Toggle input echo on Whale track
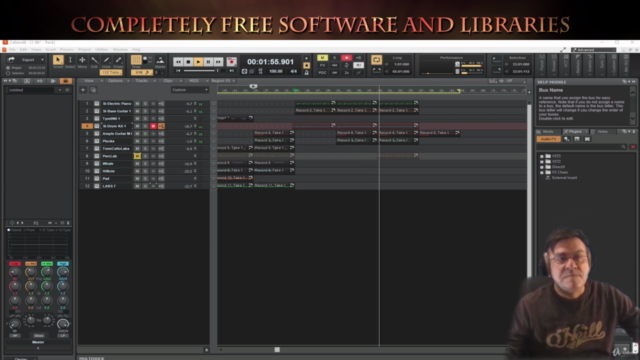Screen dimensions: 640x360 pos(161,164)
